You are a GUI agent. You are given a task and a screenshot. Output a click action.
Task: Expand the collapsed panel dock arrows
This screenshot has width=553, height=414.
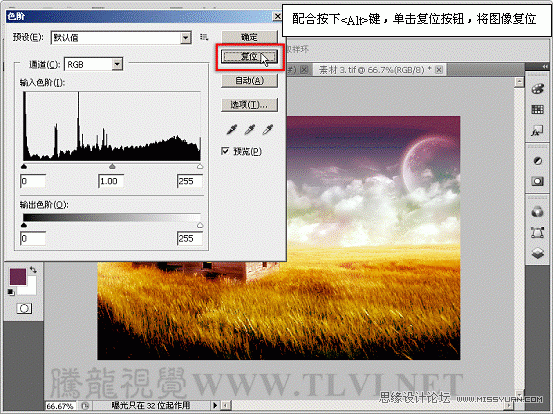545,66
